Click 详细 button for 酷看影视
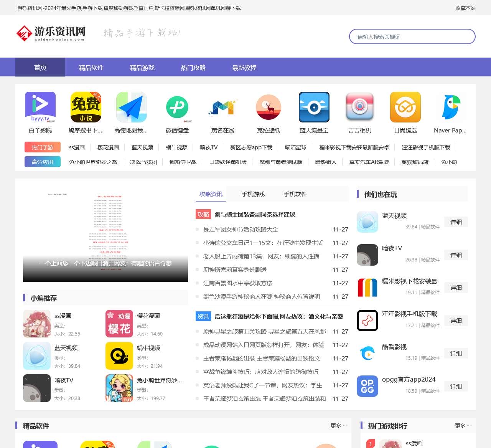The height and width of the screenshot is (448, 491). coord(456,353)
